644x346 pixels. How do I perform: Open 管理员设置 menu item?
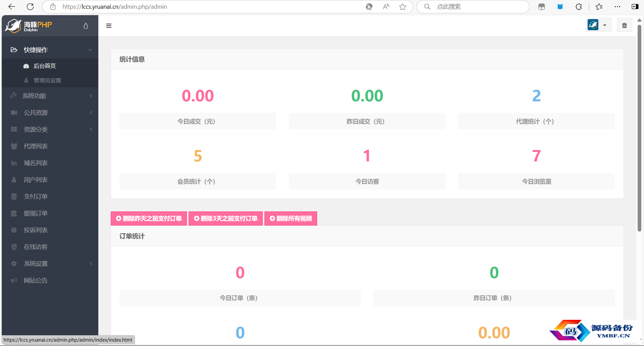(x=50, y=81)
